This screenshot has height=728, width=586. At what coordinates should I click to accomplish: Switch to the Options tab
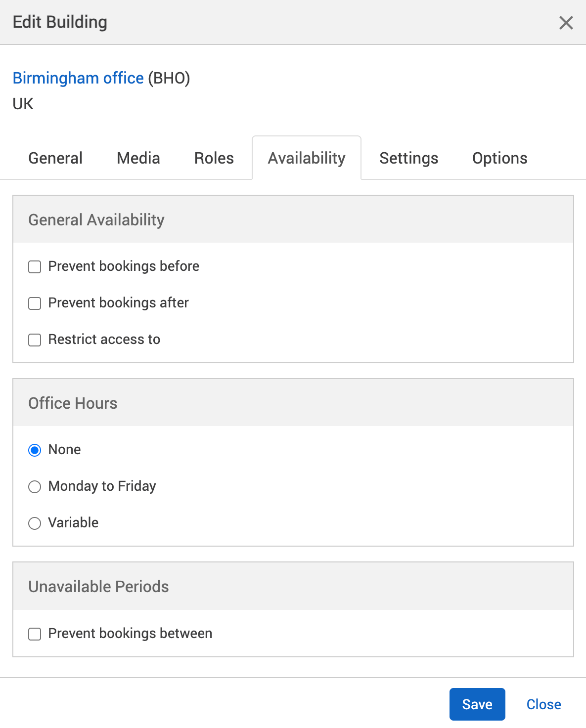point(499,158)
